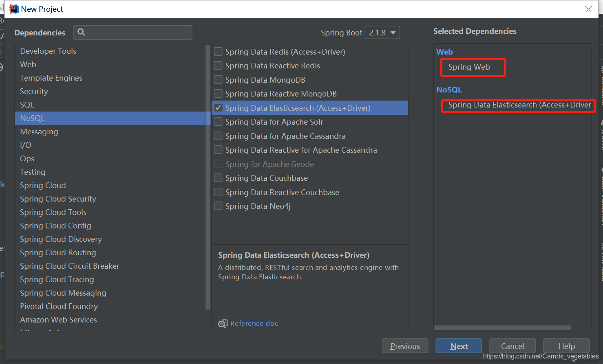Select Spring Cloud Tracing category

110,279
